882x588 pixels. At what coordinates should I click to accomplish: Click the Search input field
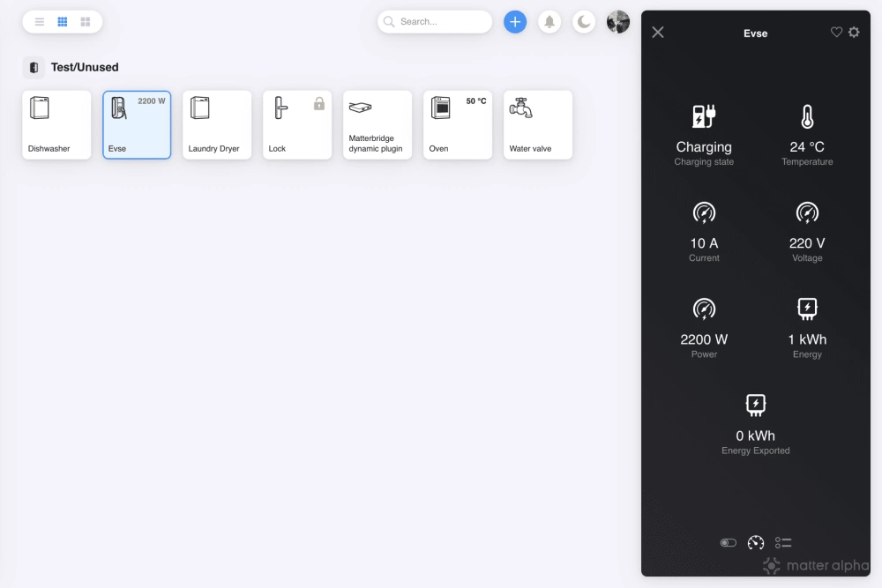[441, 22]
